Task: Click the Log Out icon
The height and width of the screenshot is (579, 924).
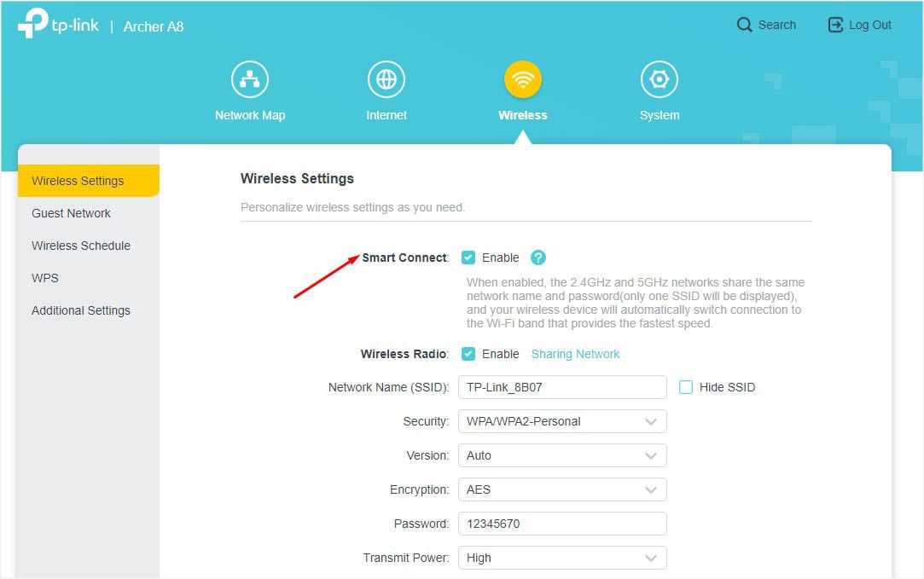Action: pyautogui.click(x=835, y=25)
